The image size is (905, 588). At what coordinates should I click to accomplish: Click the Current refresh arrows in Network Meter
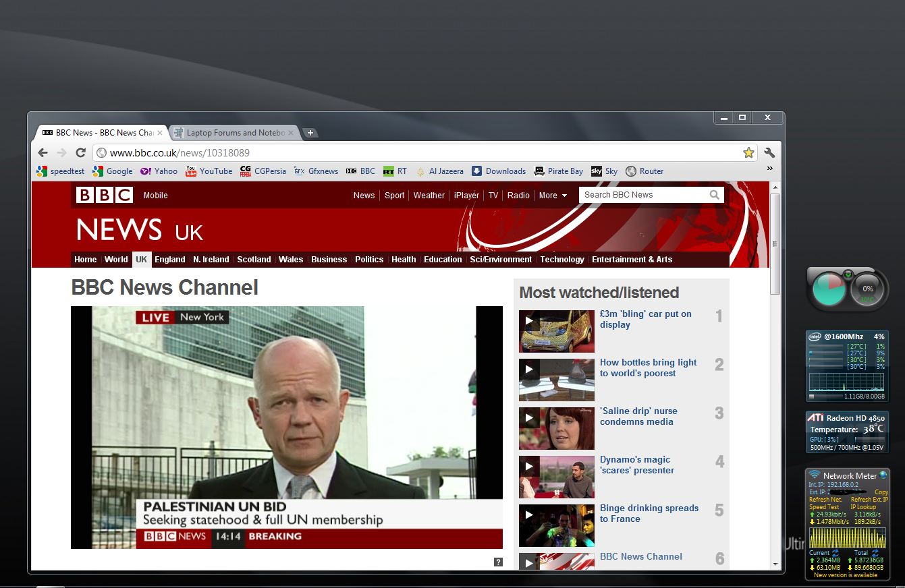click(x=835, y=553)
